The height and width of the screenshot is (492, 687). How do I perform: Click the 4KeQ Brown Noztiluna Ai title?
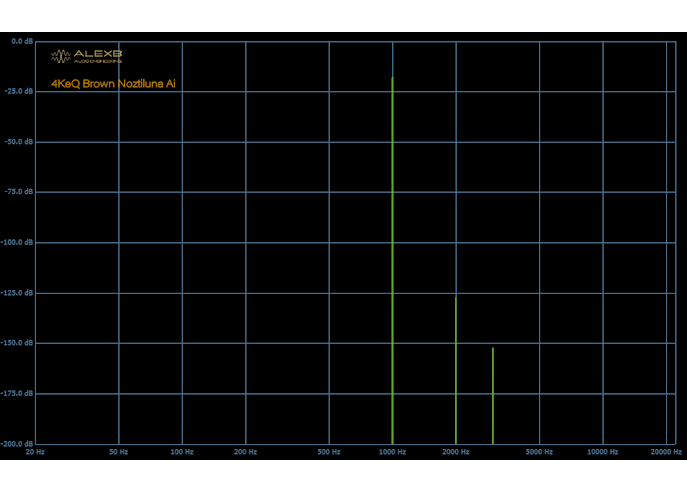pos(113,84)
